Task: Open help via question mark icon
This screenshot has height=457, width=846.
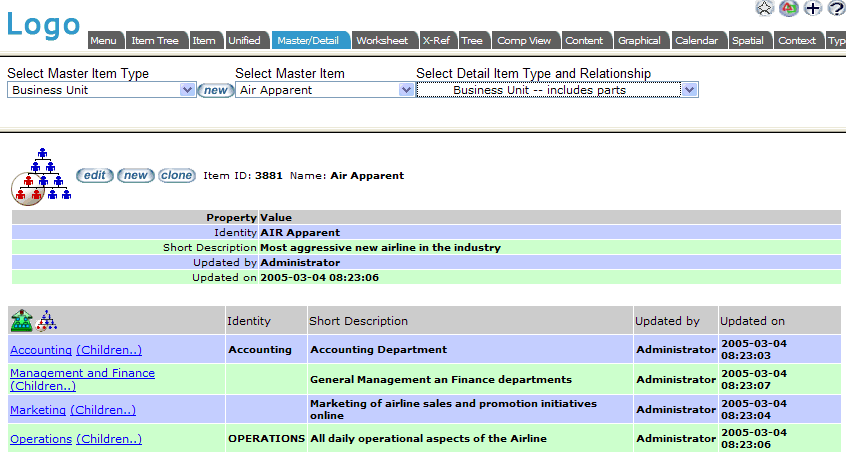Action: click(x=836, y=8)
